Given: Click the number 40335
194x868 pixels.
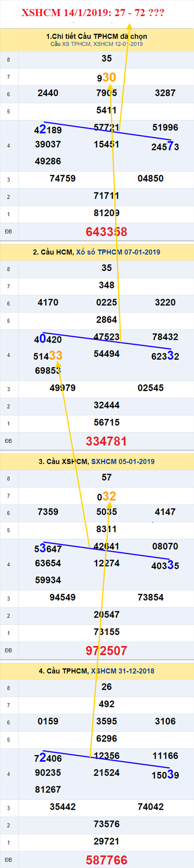Looking at the screenshot, I should (x=165, y=565).
